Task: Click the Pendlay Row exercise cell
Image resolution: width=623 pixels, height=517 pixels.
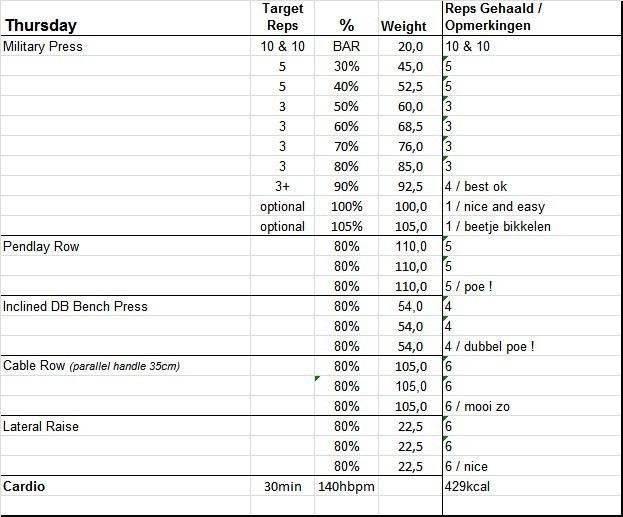Action: pos(39,246)
